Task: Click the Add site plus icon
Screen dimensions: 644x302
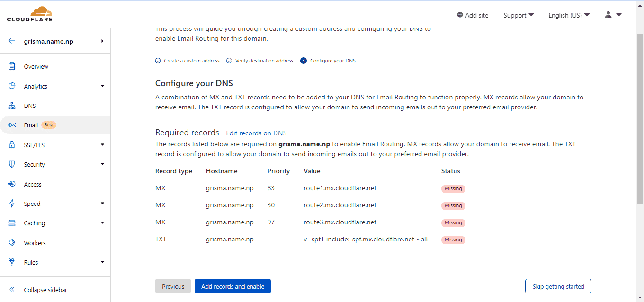Action: (x=460, y=15)
